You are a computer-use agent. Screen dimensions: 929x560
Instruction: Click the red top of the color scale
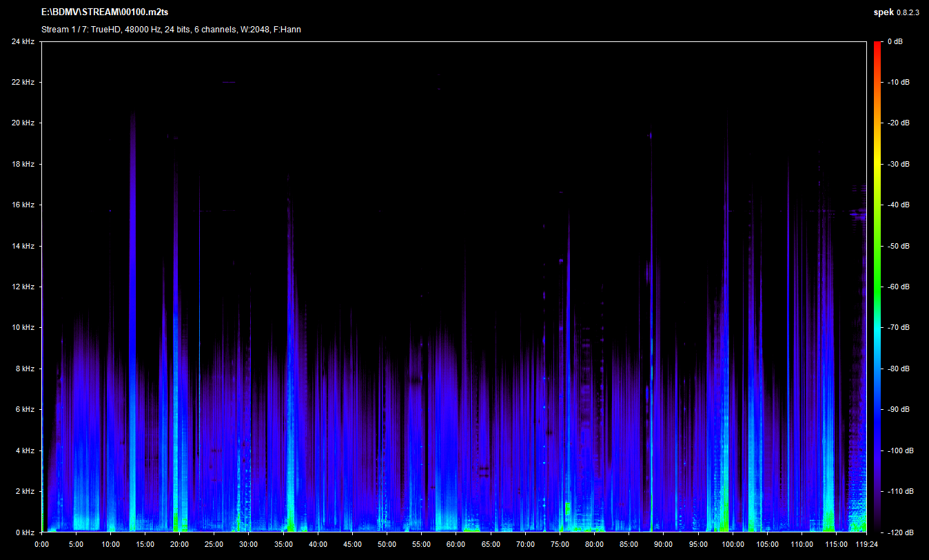pos(877,45)
